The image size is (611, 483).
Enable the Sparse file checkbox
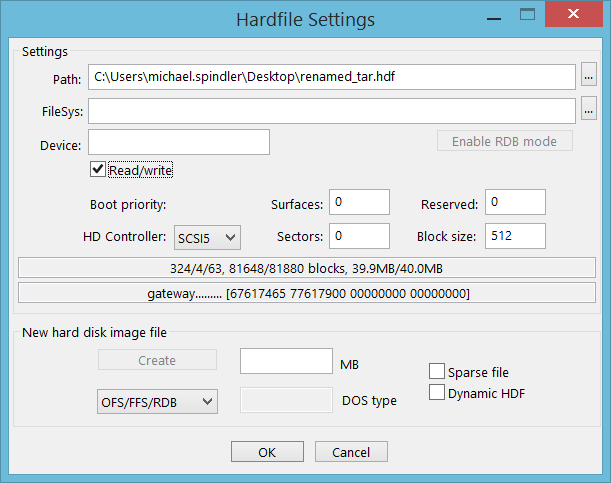point(436,371)
